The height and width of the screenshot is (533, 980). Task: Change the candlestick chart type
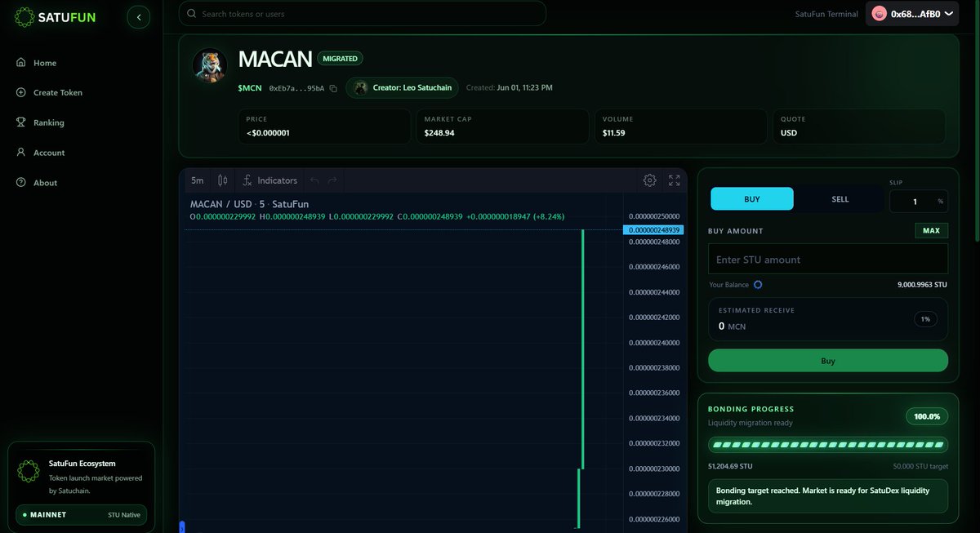[222, 180]
